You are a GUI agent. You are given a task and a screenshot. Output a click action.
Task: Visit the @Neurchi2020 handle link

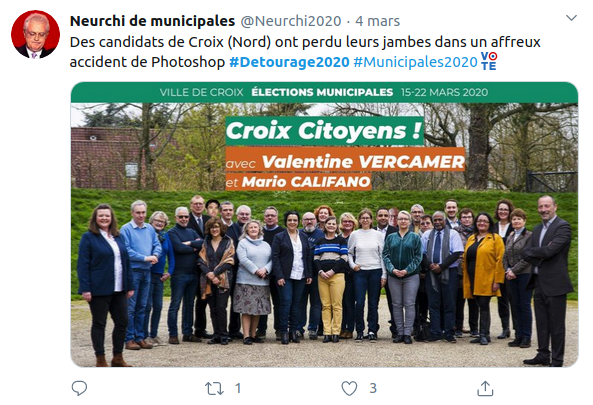click(291, 21)
